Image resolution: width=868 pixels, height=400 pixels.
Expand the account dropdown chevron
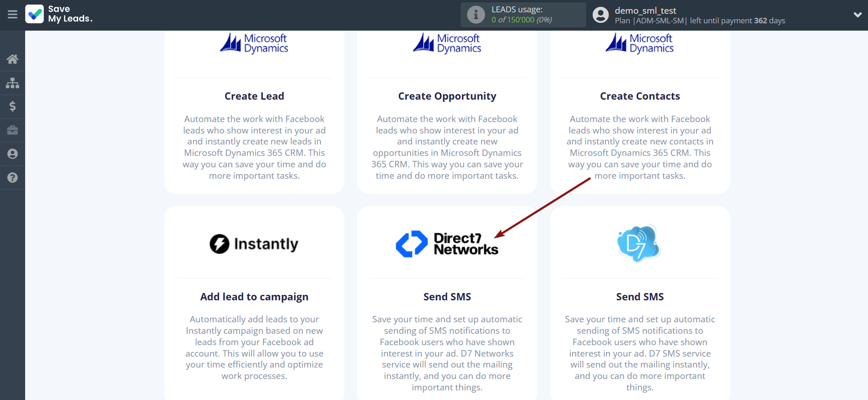point(857,15)
